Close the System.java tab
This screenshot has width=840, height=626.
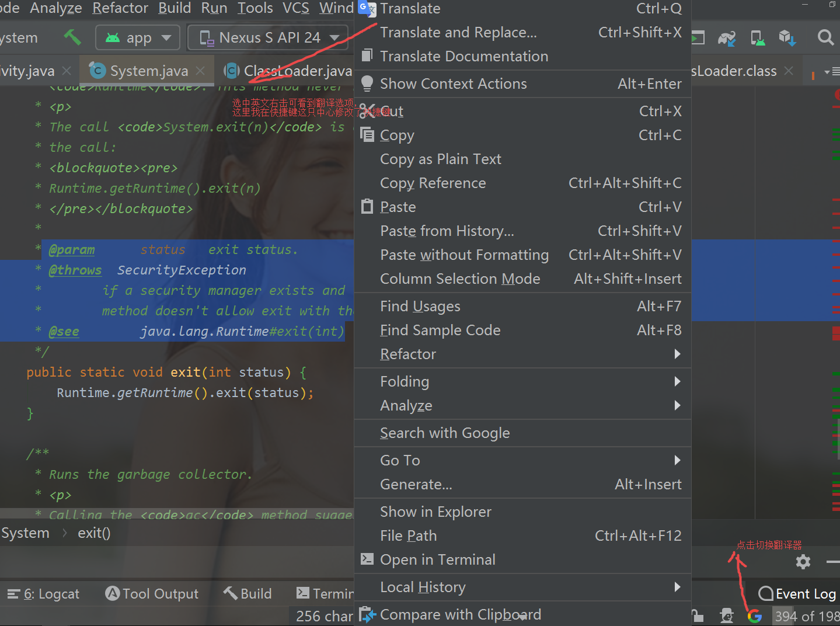[x=200, y=71]
